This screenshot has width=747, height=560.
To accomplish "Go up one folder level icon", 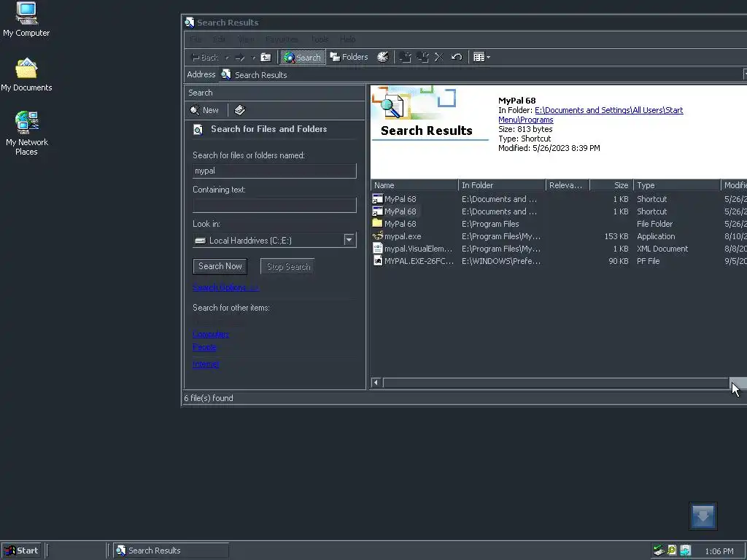I will click(x=266, y=57).
